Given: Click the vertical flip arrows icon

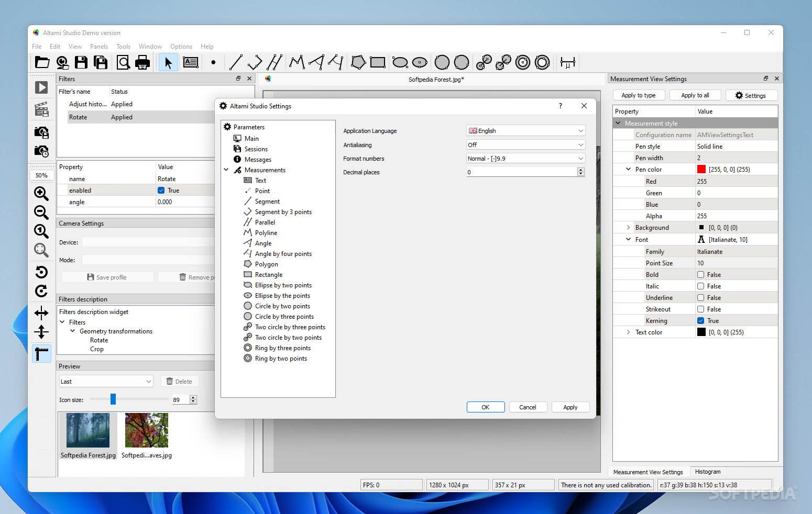Looking at the screenshot, I should pos(41,332).
